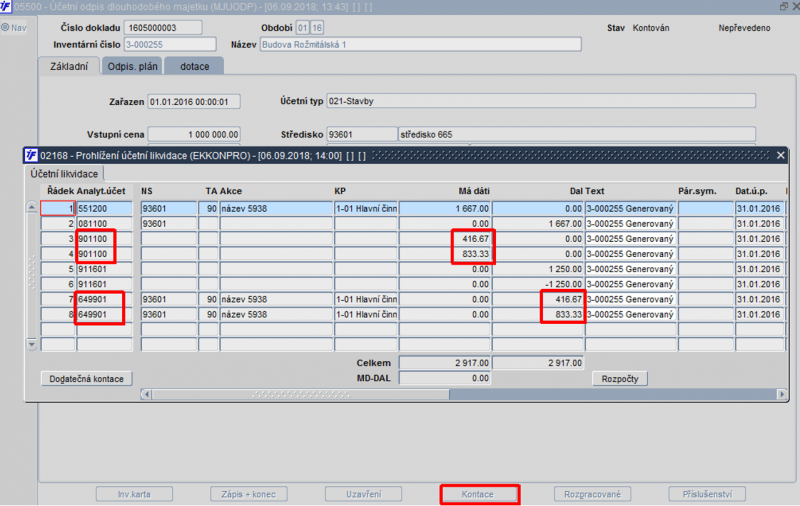This screenshot has width=800, height=506.
Task: Click scroll down arrow of record list
Action: coord(31,344)
